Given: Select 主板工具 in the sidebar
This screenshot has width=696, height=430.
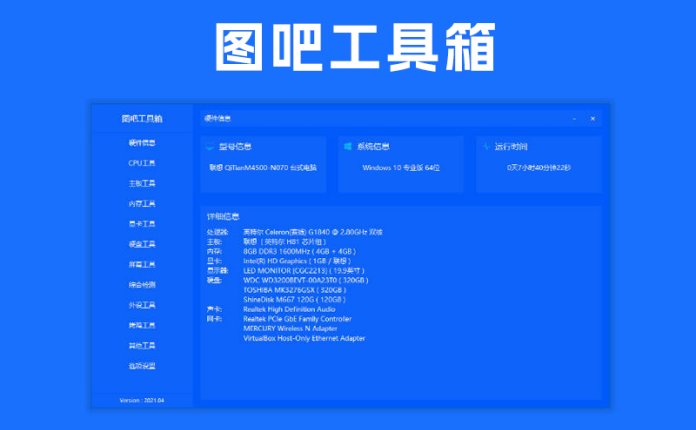Looking at the screenshot, I should point(142,183).
